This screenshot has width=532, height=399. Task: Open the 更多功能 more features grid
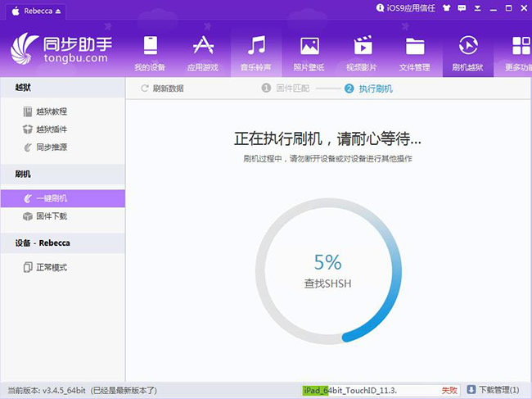pyautogui.click(x=518, y=52)
